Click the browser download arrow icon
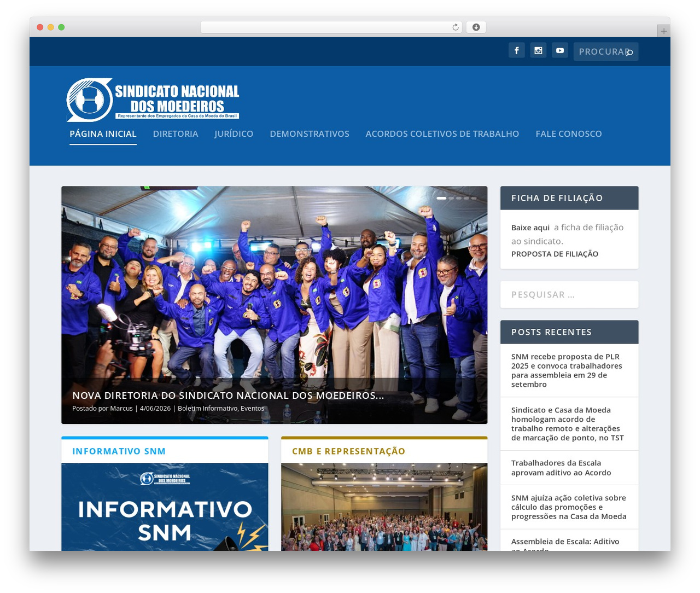The height and width of the screenshot is (593, 700). [476, 27]
